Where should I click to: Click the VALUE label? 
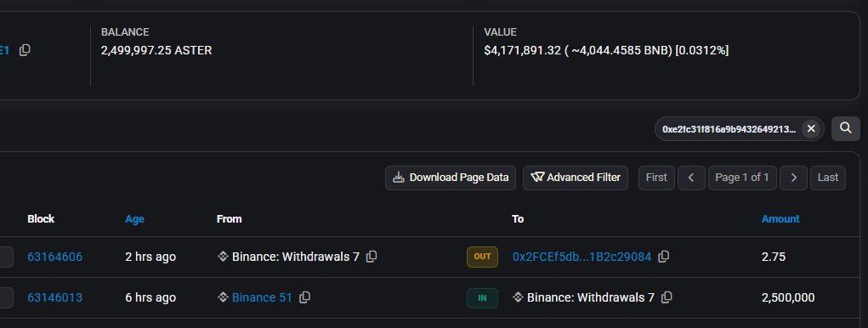click(501, 32)
